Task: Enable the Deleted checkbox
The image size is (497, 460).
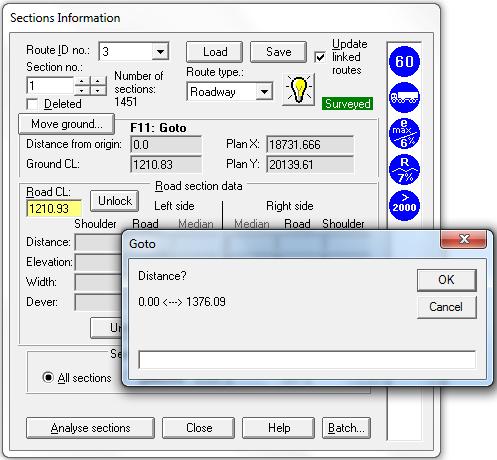Action: [32, 104]
